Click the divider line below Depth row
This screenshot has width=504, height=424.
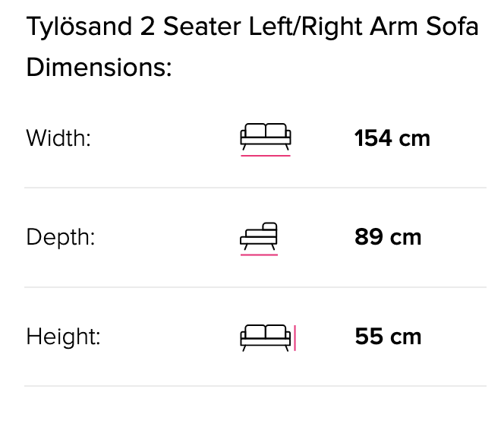click(x=255, y=287)
